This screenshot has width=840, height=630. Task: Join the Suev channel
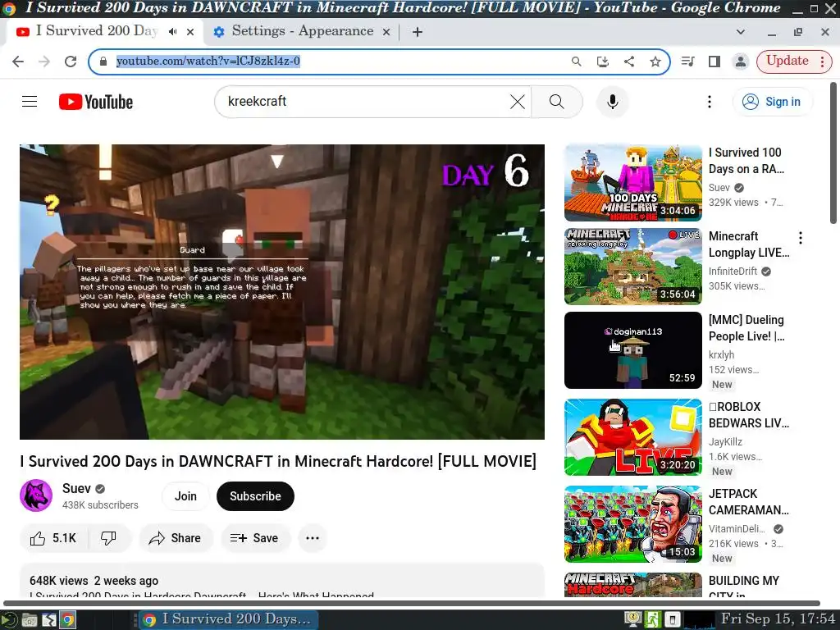pyautogui.click(x=185, y=496)
